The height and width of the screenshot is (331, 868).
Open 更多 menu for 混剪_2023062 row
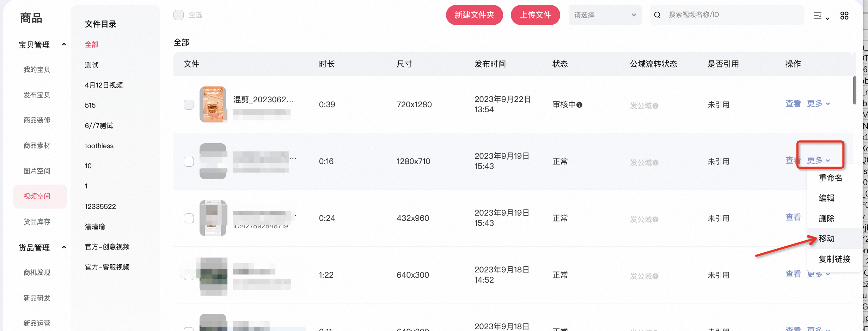(x=818, y=103)
